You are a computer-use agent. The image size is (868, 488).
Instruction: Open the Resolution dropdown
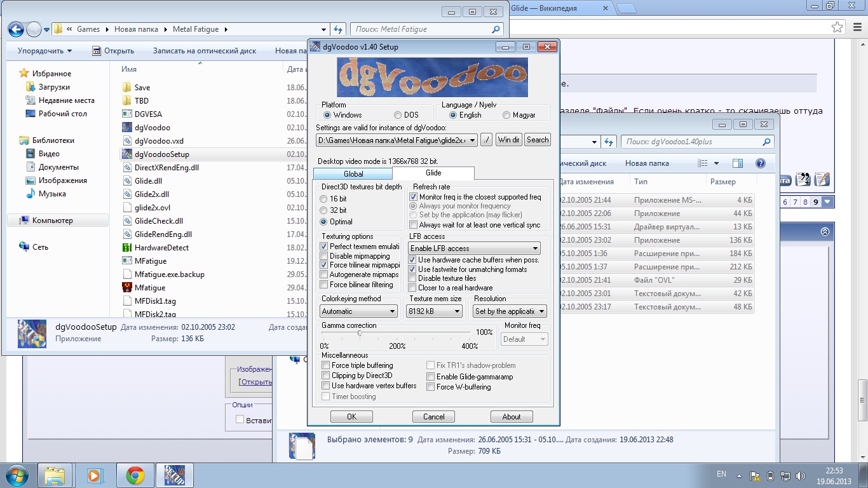coord(510,311)
